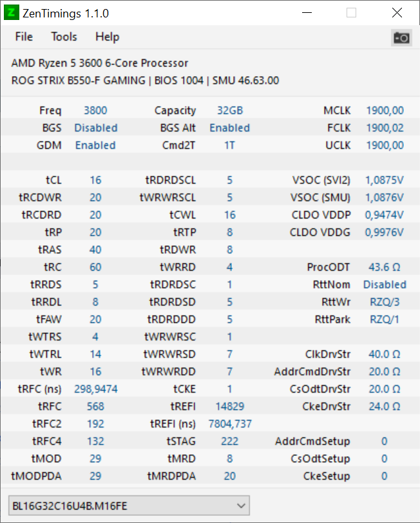Close the ZenTimings window

pyautogui.click(x=396, y=13)
